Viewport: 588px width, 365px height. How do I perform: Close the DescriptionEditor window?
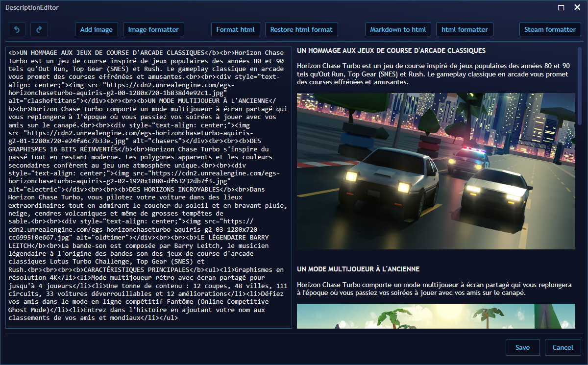point(577,7)
